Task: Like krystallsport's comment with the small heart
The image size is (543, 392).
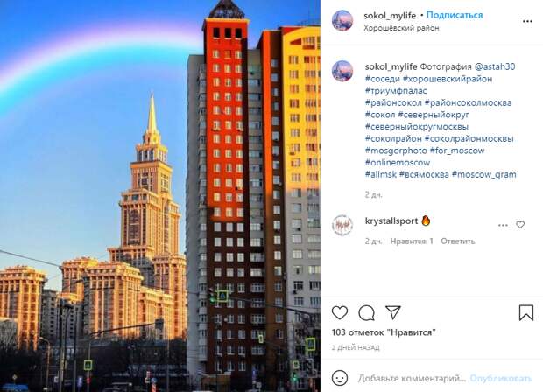Action: pyautogui.click(x=520, y=225)
